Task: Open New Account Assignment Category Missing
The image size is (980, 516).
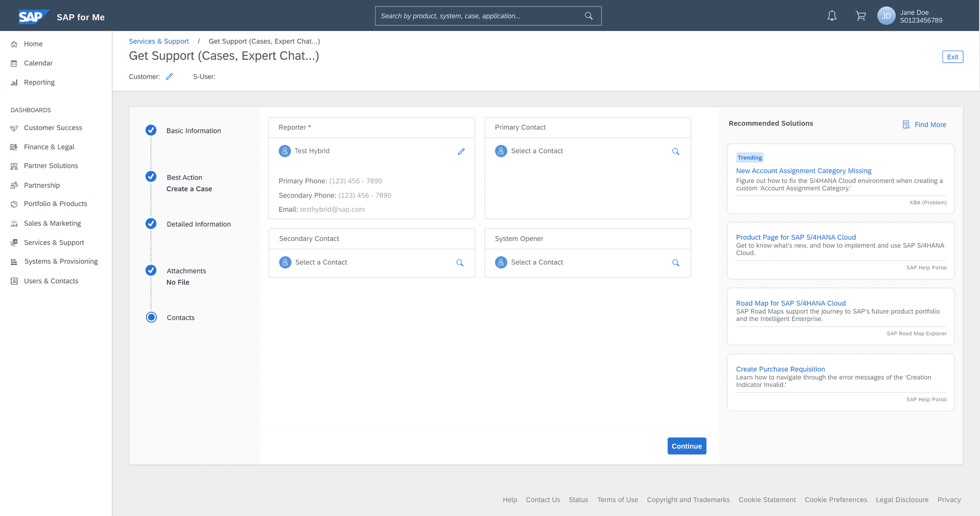Action: [x=803, y=171]
